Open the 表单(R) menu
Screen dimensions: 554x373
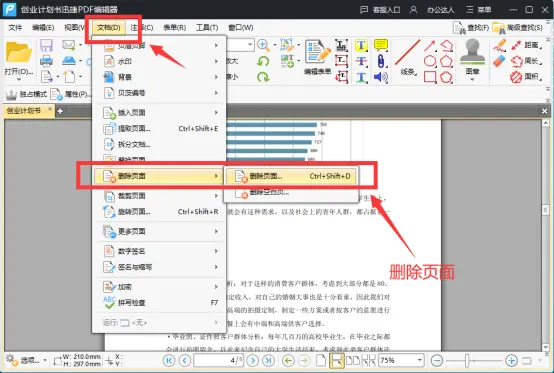tap(175, 27)
